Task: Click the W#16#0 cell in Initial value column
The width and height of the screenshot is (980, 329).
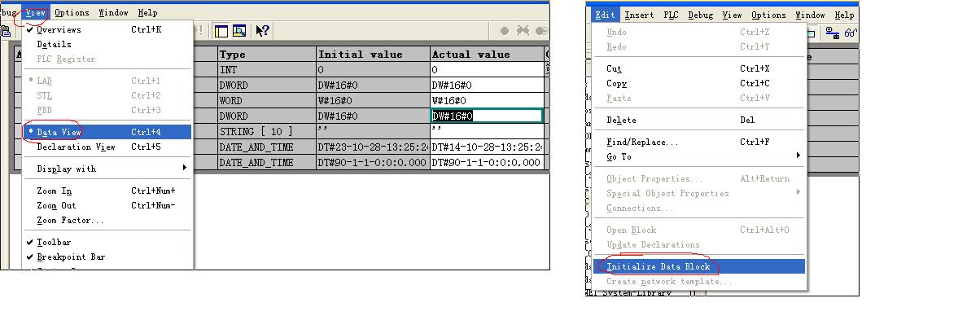Action: click(374, 101)
